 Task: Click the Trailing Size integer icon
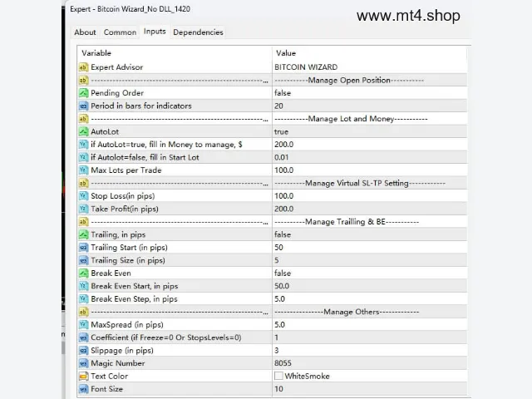click(83, 260)
